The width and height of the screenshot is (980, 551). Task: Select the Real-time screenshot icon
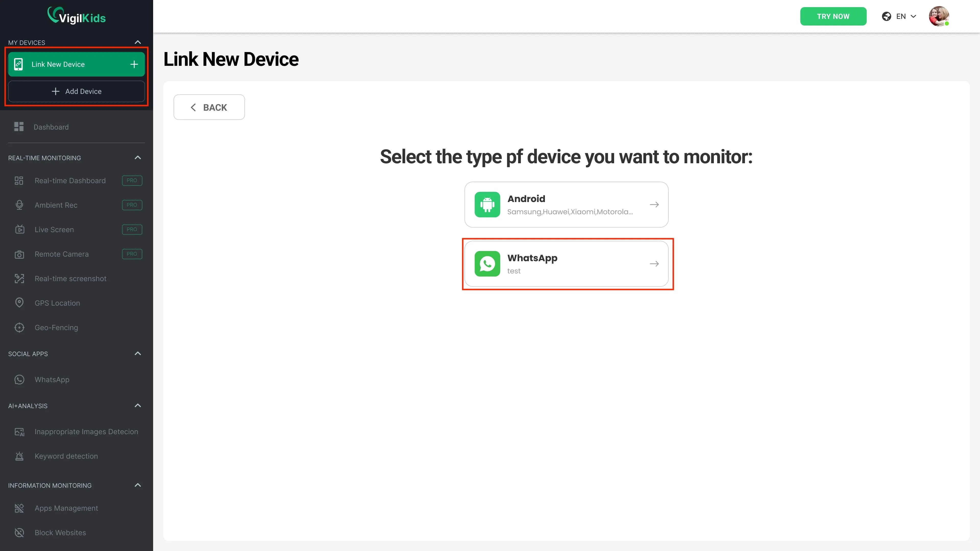point(19,278)
